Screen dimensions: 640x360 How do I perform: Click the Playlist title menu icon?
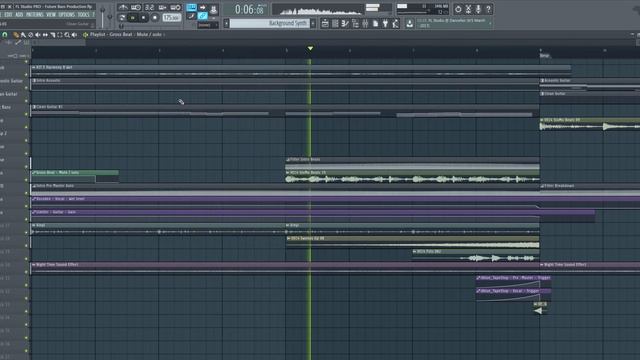85,35
